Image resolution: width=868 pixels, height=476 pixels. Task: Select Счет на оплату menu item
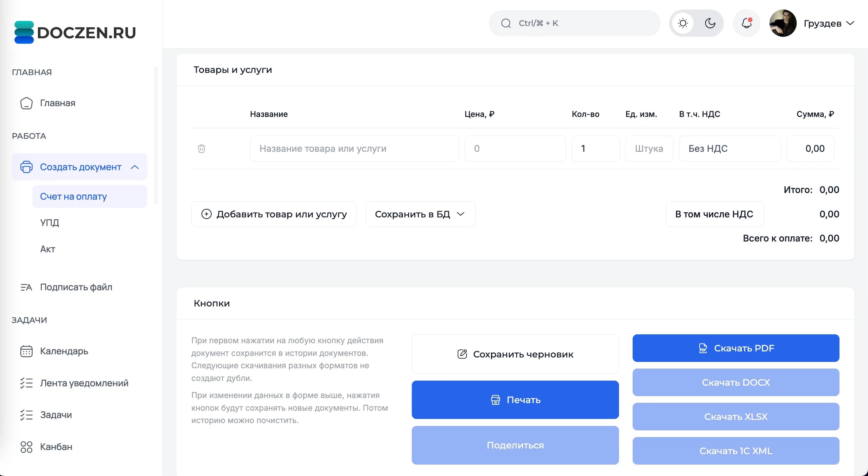click(x=90, y=196)
